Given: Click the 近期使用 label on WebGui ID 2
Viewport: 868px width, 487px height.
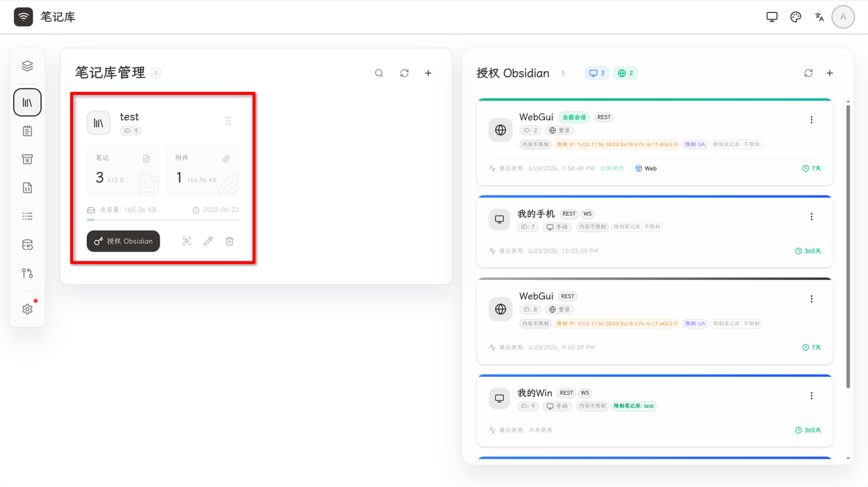Looking at the screenshot, I should 612,168.
